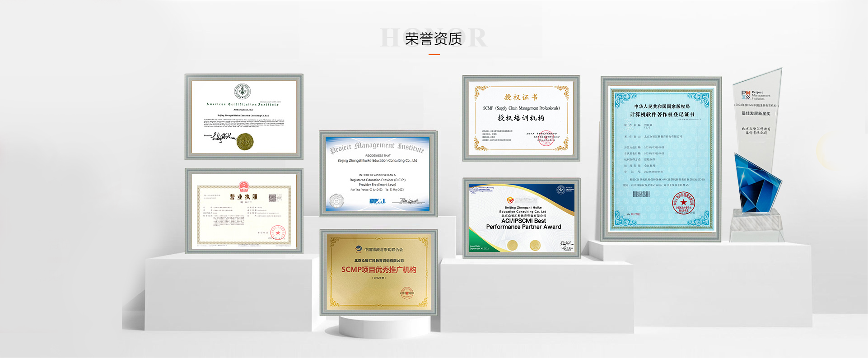Open the 营业执照 business license certificate
Screen dimensions: 868x358
pos(244,211)
